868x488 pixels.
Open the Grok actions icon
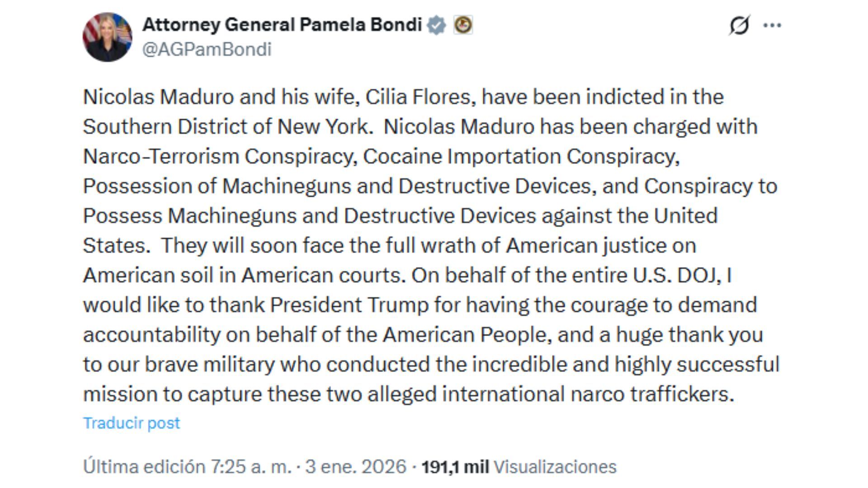[739, 26]
